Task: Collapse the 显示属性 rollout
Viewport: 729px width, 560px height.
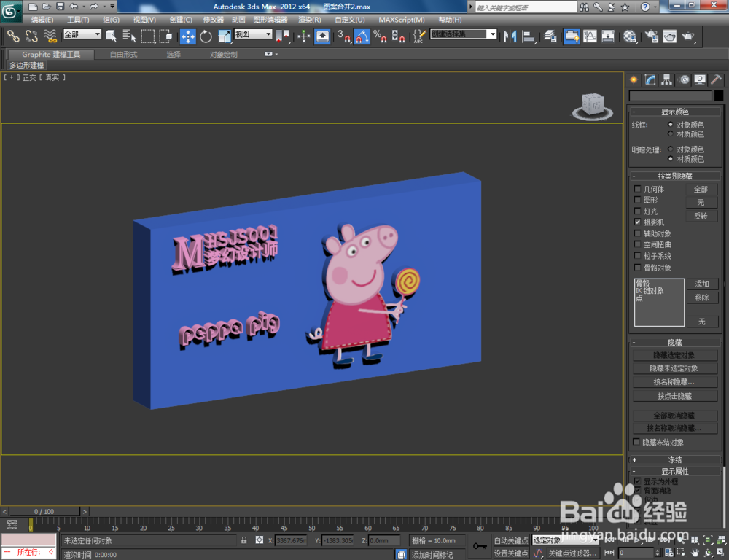Action: (x=674, y=471)
